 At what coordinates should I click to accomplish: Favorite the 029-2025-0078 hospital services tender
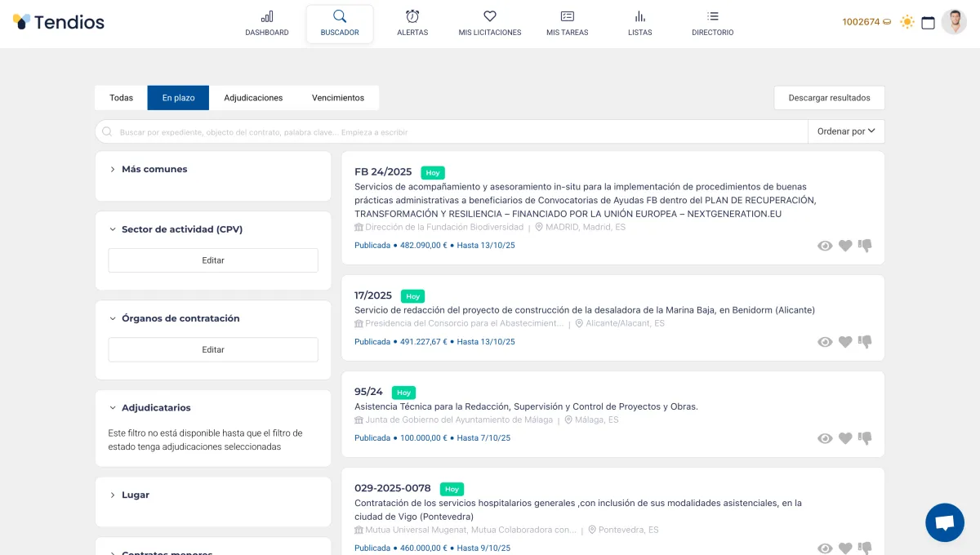[844, 548]
